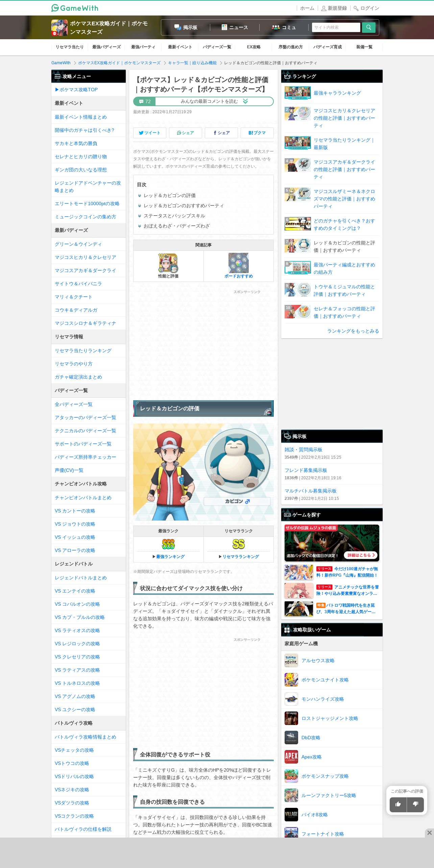Click the ゲームを探す gamepad icon

pos(287,515)
